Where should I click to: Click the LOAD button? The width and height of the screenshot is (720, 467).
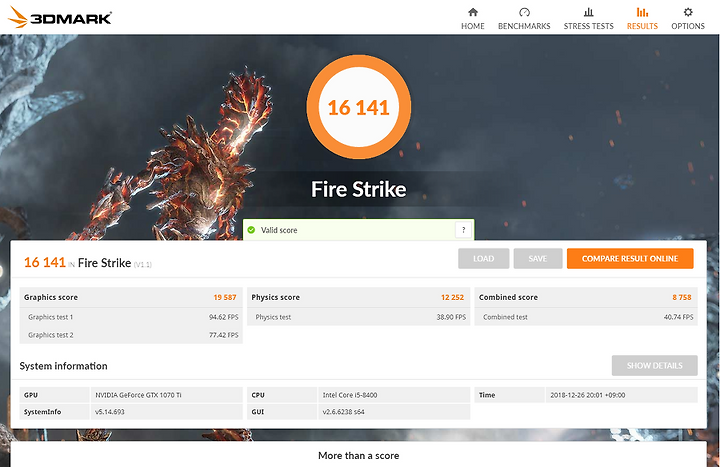click(484, 259)
